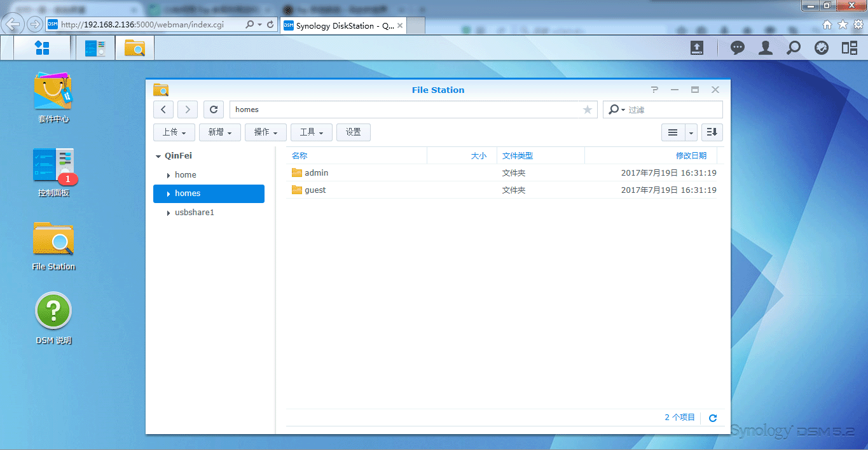Viewport: 868px width, 450px height.
Task: Collapse the QinFei root node
Action: (x=158, y=156)
